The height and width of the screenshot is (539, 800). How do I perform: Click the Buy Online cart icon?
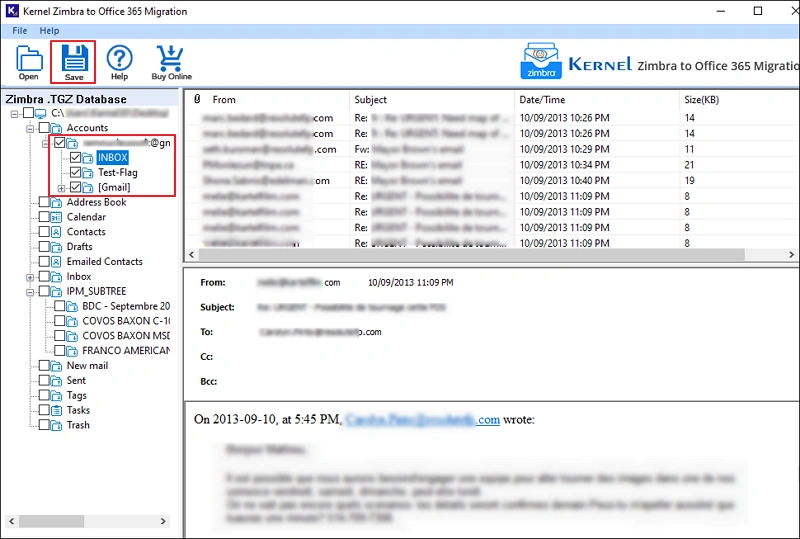pos(170,58)
